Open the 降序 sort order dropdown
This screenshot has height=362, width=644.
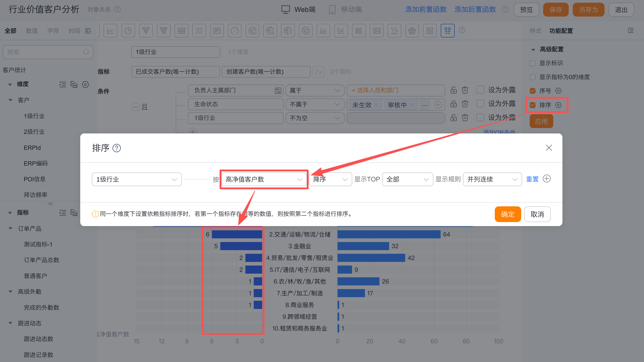pyautogui.click(x=330, y=179)
